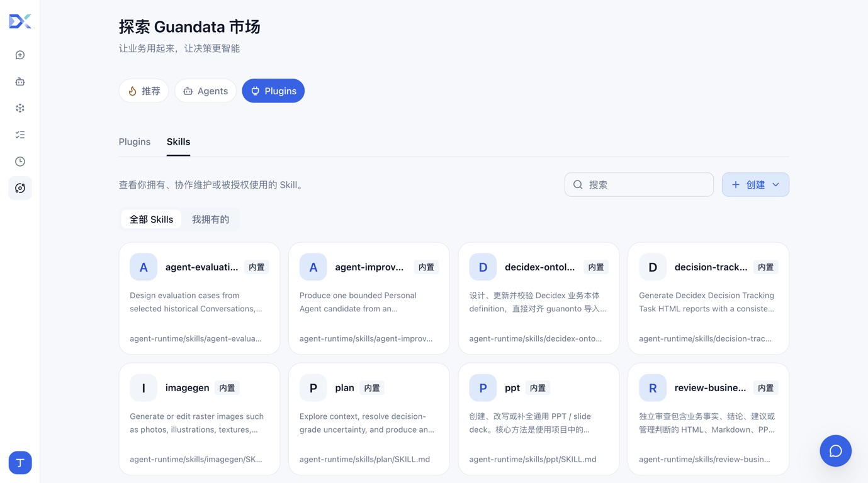Click the flame icon in 推荐 pill
The width and height of the screenshot is (868, 483).
tap(132, 91)
